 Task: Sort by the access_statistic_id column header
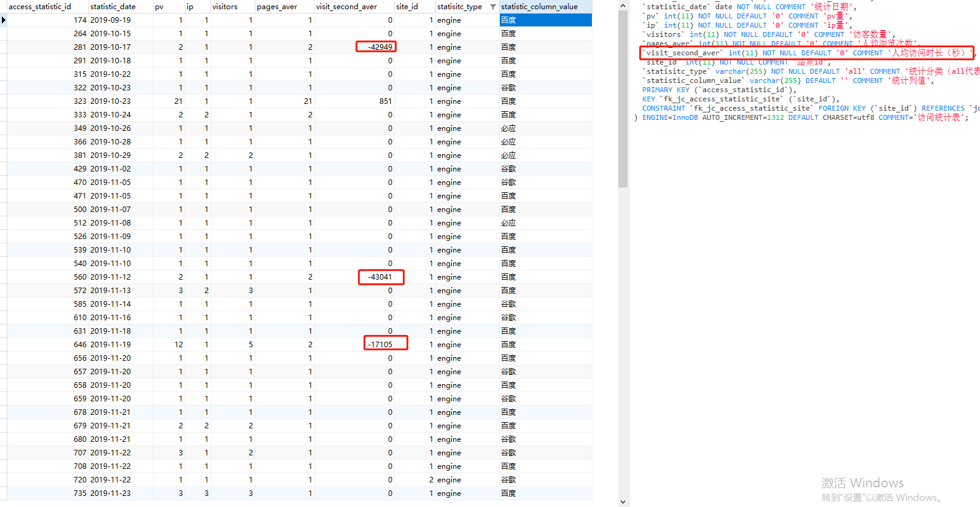pos(40,7)
